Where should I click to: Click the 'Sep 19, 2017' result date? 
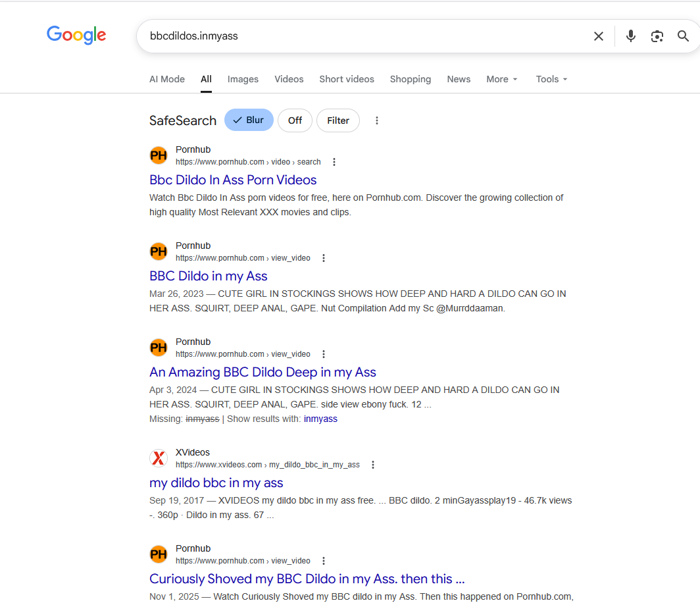click(176, 501)
